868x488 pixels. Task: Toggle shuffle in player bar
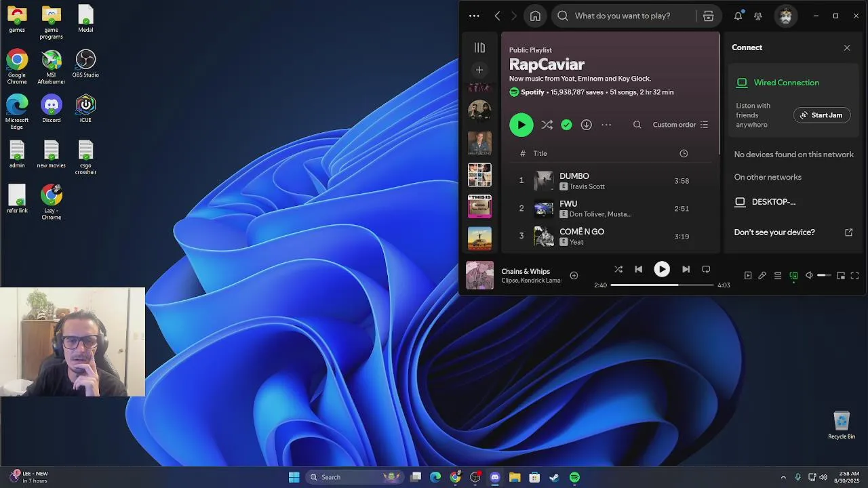pyautogui.click(x=618, y=269)
